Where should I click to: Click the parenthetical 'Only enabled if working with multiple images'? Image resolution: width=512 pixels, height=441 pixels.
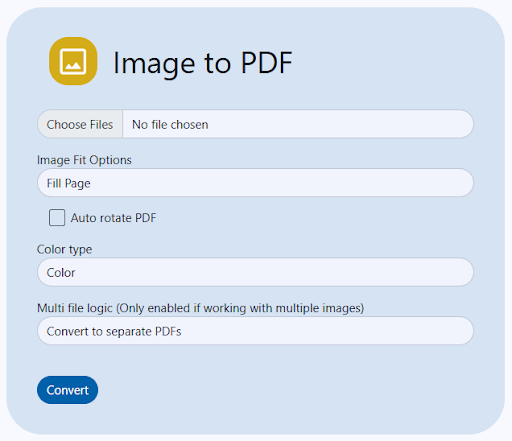[240, 308]
